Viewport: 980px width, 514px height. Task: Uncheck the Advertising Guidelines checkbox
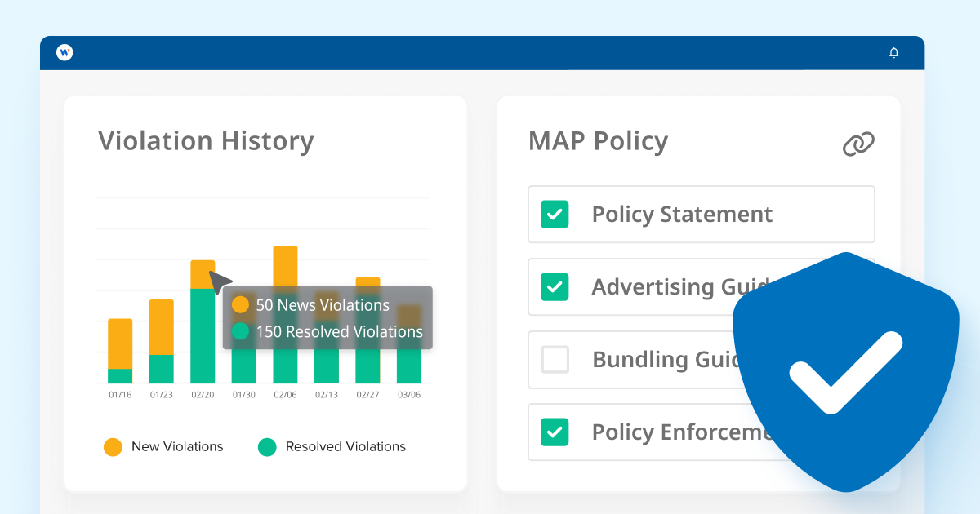[555, 287]
